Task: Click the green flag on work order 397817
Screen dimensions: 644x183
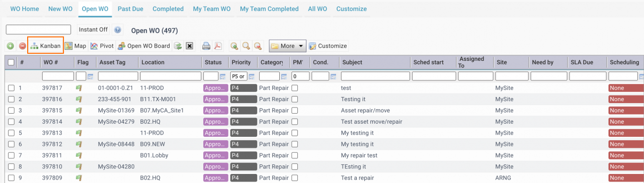Action: 78,88
